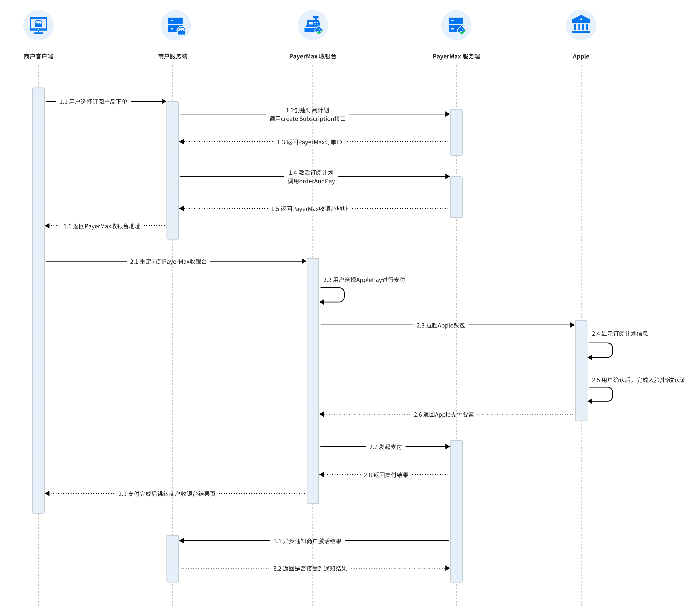Click the Apple bank building icon
This screenshot has width=696, height=616.
pyautogui.click(x=581, y=25)
